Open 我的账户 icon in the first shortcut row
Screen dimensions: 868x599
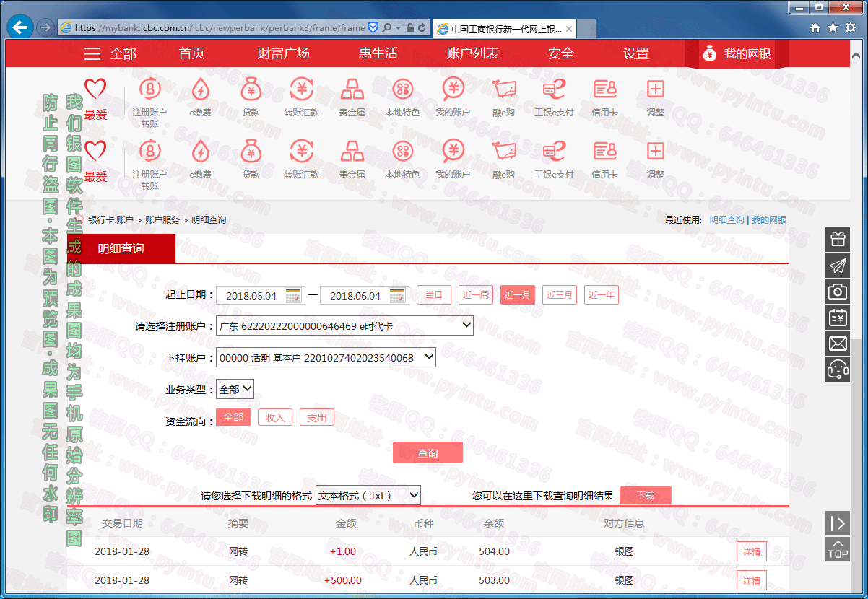pyautogui.click(x=453, y=89)
